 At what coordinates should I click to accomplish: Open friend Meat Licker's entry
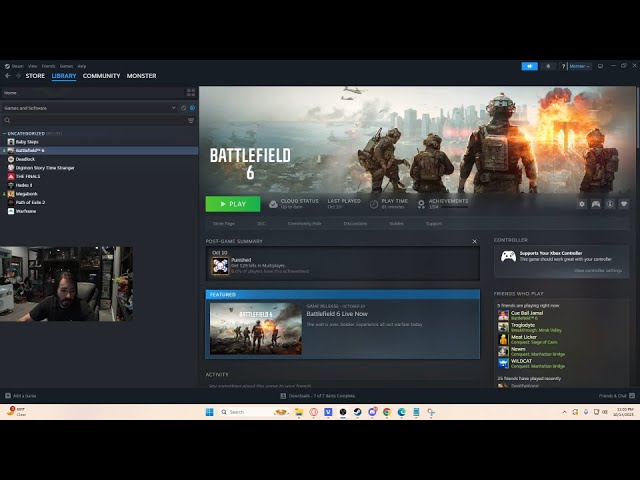(527, 339)
